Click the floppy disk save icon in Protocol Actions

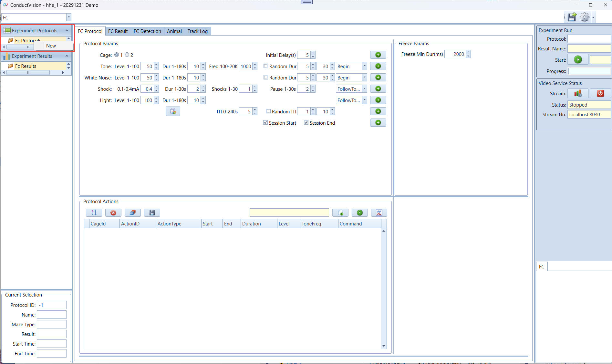(x=152, y=213)
